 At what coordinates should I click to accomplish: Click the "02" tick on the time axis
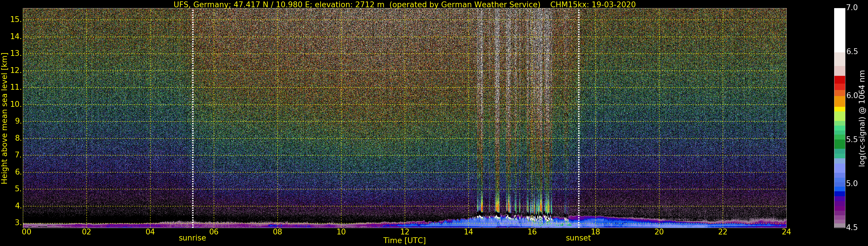coord(87,232)
